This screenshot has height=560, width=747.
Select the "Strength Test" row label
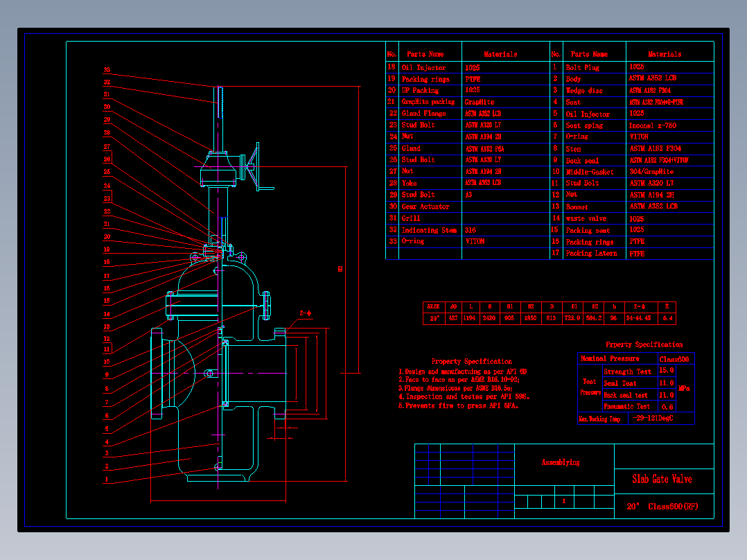[x=627, y=371]
